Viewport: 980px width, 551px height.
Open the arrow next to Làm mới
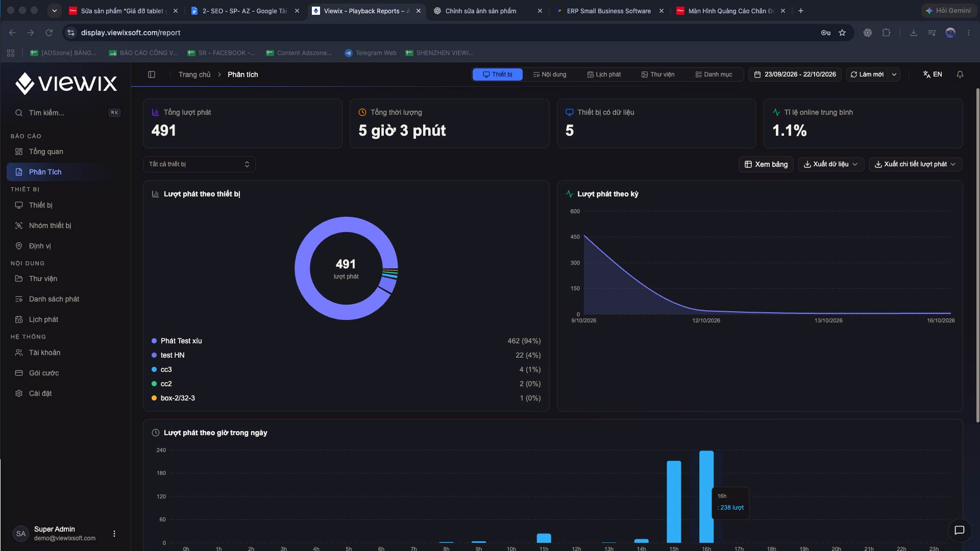[894, 74]
